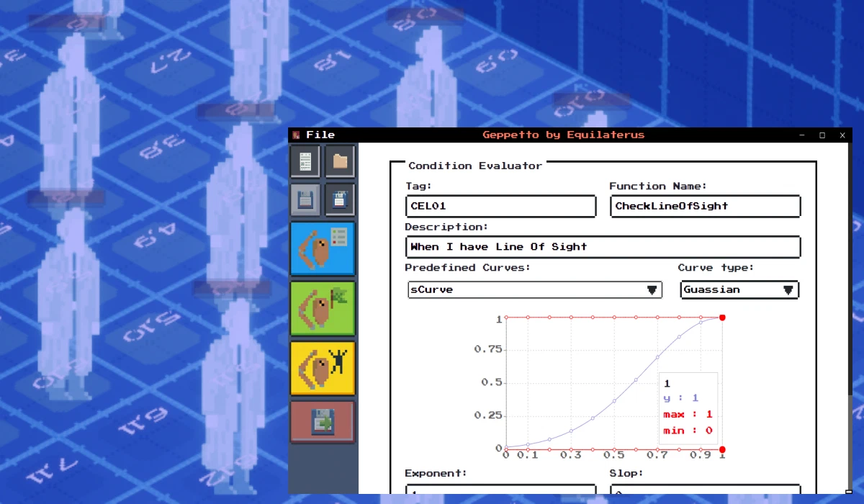Click the 'Condition Evaluator' group title

(x=475, y=166)
